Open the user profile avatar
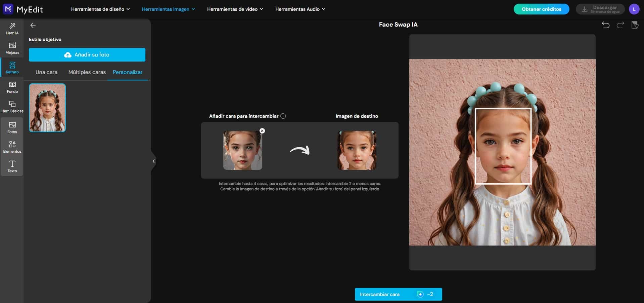This screenshot has height=303, width=644. (x=634, y=9)
